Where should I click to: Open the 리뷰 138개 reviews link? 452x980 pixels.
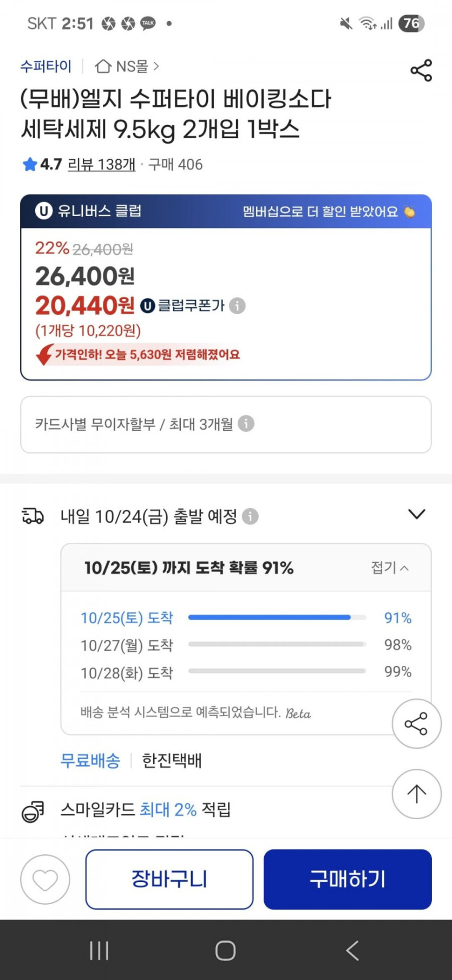[x=101, y=164]
